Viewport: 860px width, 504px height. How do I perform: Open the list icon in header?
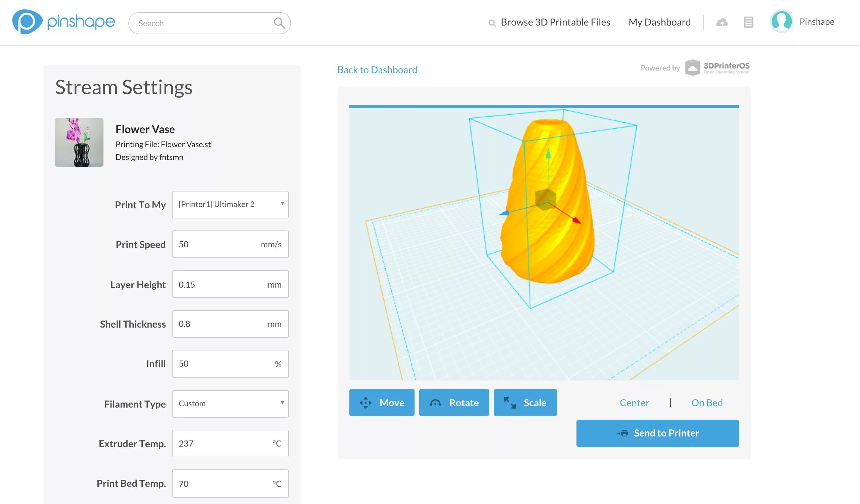[x=748, y=23]
